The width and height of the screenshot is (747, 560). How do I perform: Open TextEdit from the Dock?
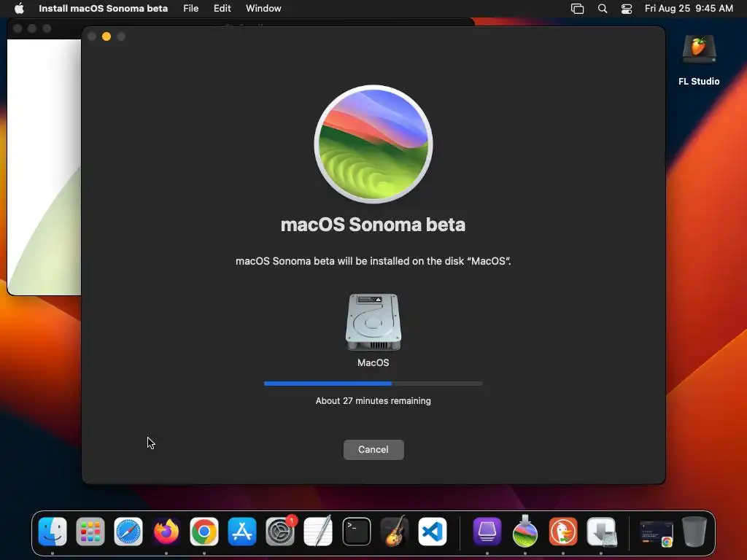pyautogui.click(x=318, y=531)
